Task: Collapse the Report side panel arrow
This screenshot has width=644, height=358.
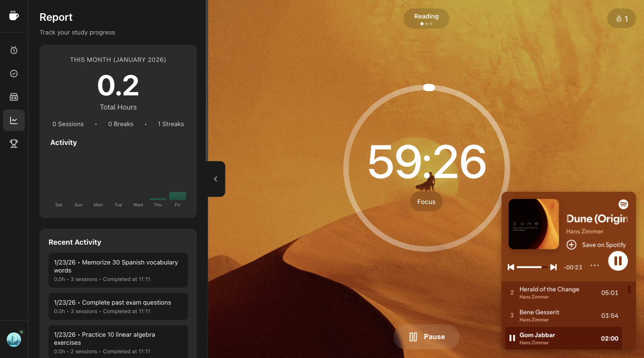Action: tap(216, 179)
